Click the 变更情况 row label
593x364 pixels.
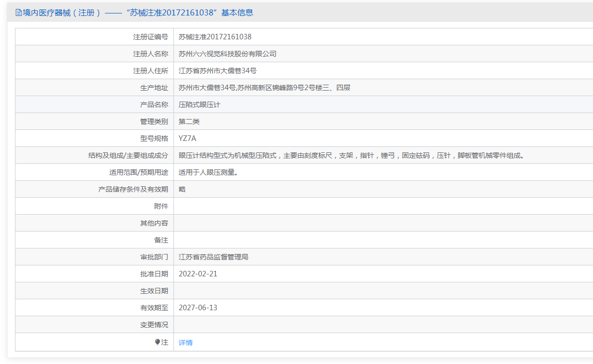(154, 325)
